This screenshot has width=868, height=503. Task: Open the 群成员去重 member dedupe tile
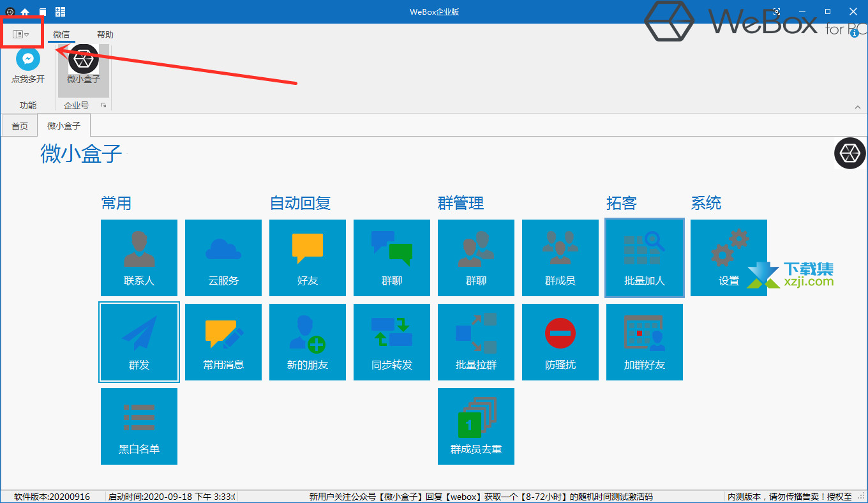click(476, 426)
